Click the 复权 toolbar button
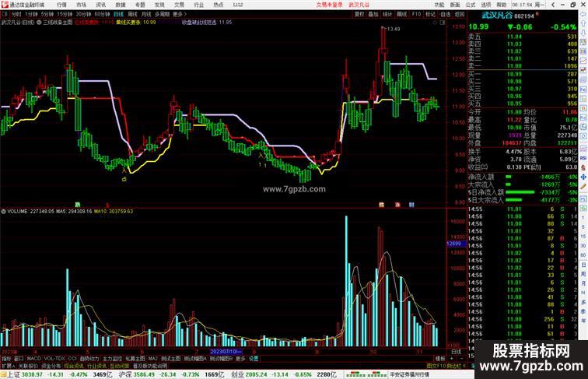The width and height of the screenshot is (588, 379). (x=359, y=14)
